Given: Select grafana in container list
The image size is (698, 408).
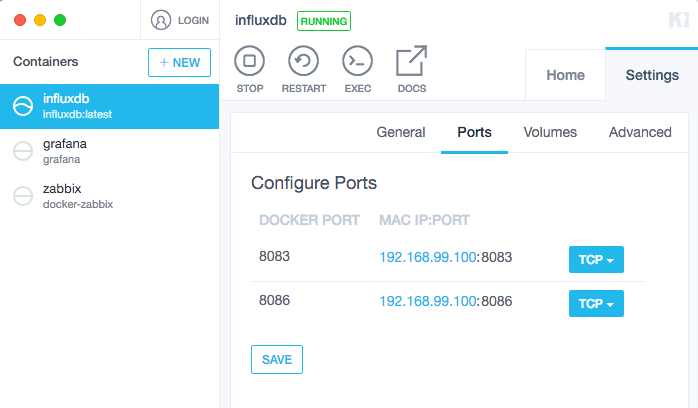Looking at the screenshot, I should [110, 151].
